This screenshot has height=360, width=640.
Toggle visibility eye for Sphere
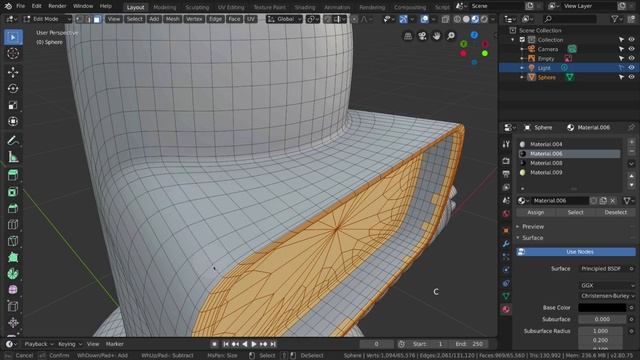631,77
